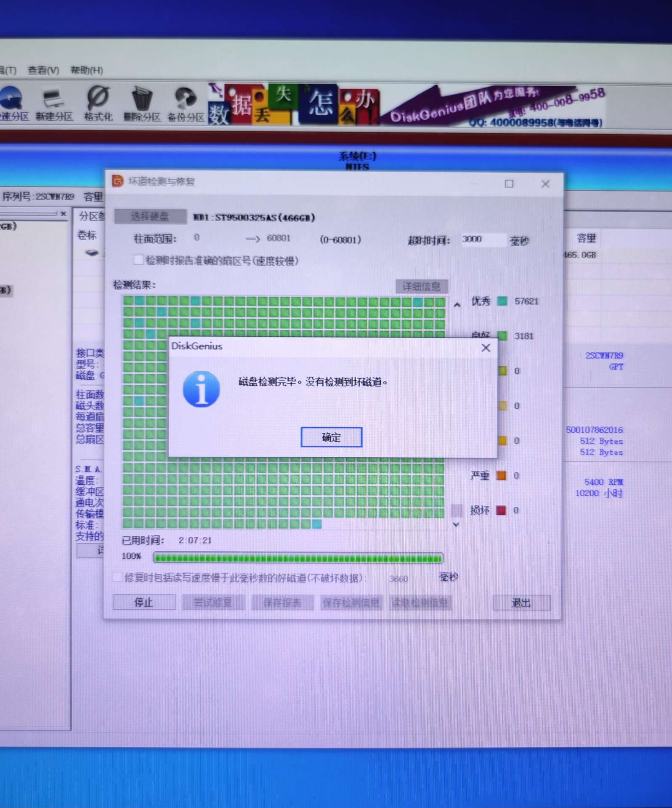Click the 删除分区 trash can icon
This screenshot has width=672, height=808.
pyautogui.click(x=142, y=104)
